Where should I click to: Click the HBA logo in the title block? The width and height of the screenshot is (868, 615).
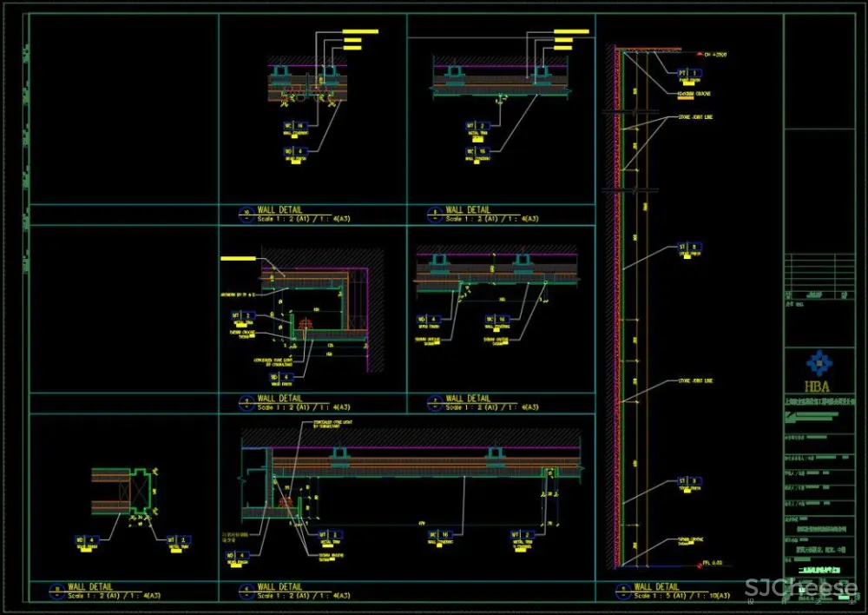(817, 361)
